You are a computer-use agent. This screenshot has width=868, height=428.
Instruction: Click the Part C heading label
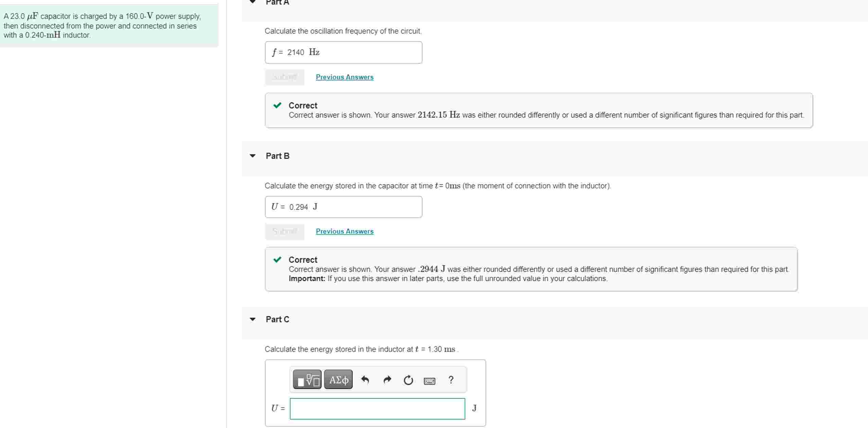coord(278,319)
